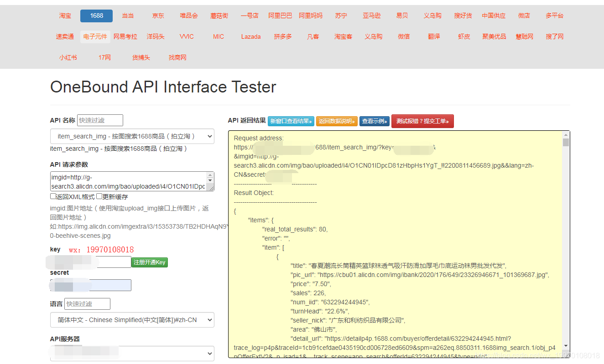The height and width of the screenshot is (364, 604).
Task: Switch to the MIC tab
Action: point(219,36)
